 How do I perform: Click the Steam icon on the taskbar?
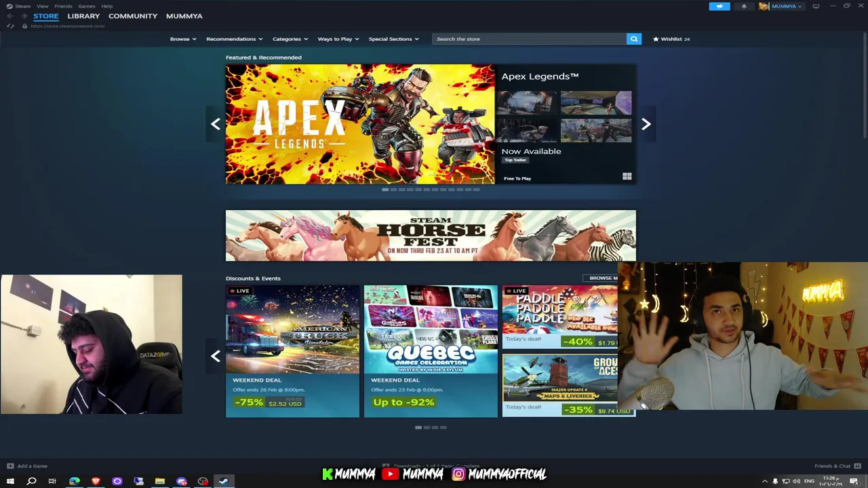(x=224, y=481)
